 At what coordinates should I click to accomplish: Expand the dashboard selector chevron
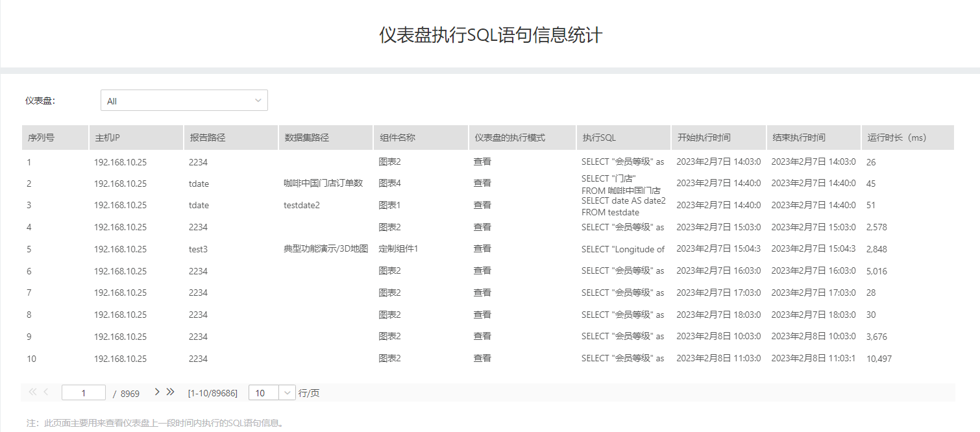point(259,100)
